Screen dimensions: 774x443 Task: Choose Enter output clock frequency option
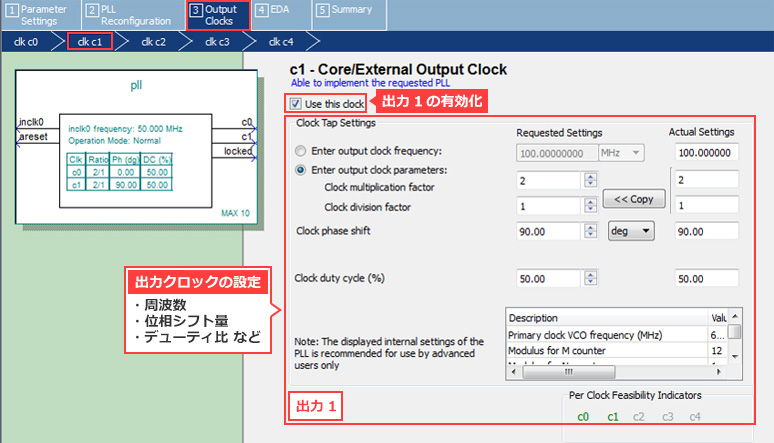[x=301, y=152]
